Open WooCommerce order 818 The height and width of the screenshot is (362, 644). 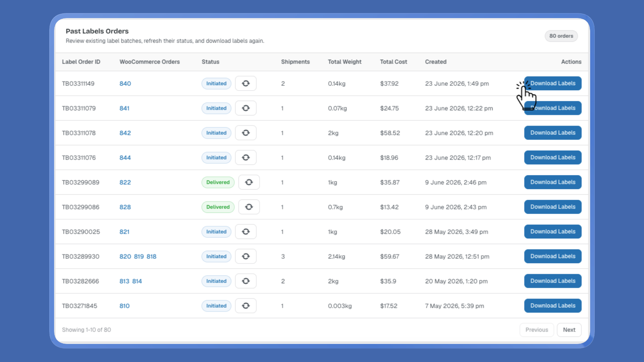coord(151,256)
